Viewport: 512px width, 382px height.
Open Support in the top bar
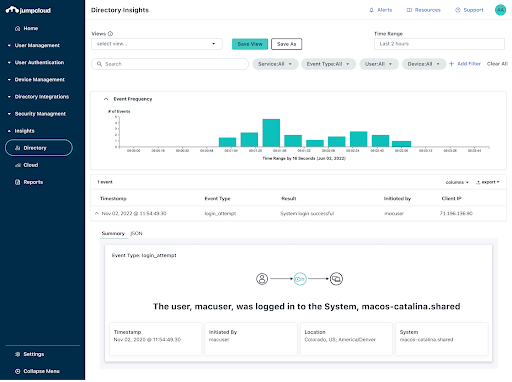(469, 10)
